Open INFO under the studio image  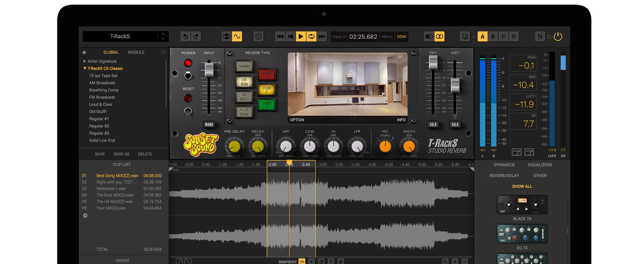[401, 120]
